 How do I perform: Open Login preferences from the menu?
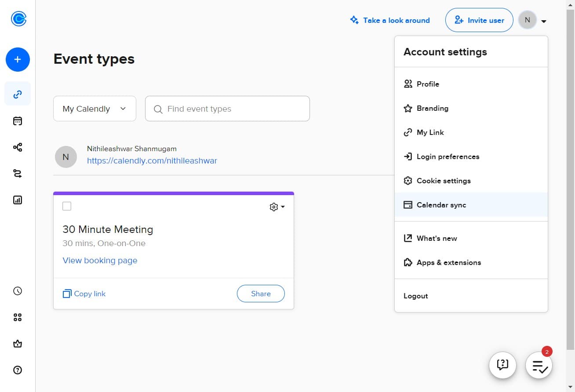[x=448, y=156]
